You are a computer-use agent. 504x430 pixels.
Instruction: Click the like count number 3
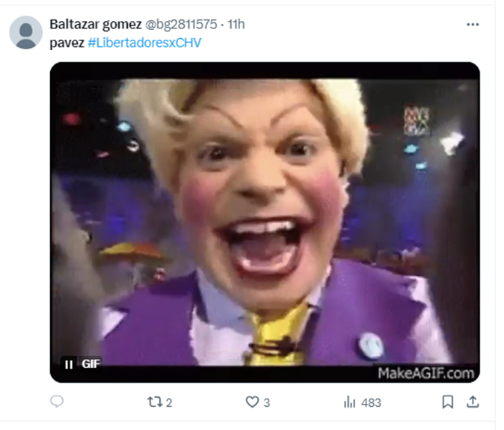pos(267,403)
